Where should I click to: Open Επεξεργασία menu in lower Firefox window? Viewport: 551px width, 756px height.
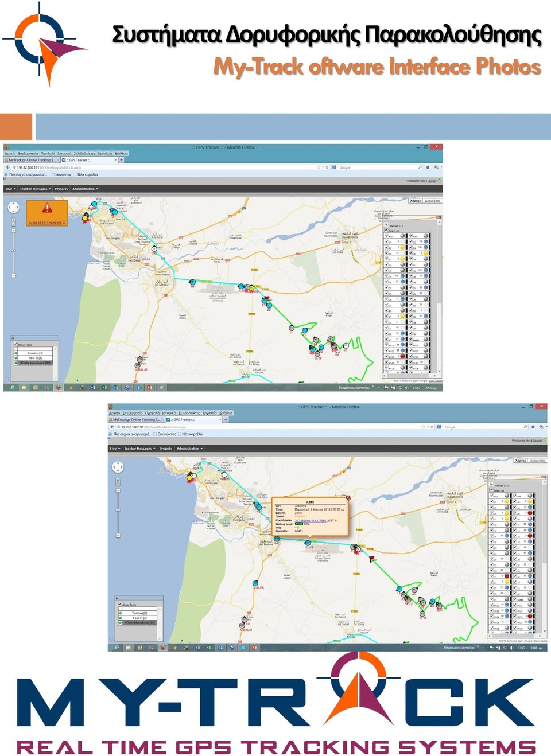pos(132,413)
